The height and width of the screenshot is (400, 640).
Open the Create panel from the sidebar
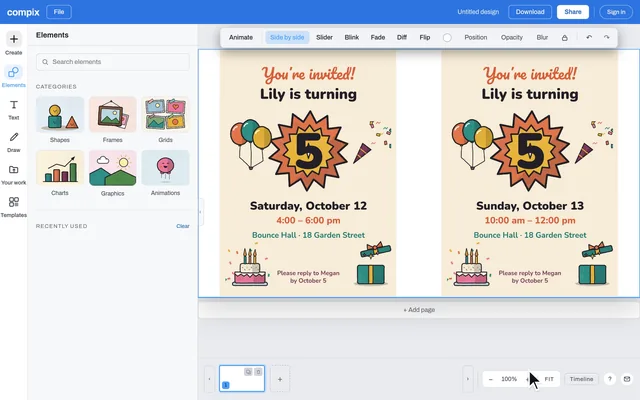point(13,44)
